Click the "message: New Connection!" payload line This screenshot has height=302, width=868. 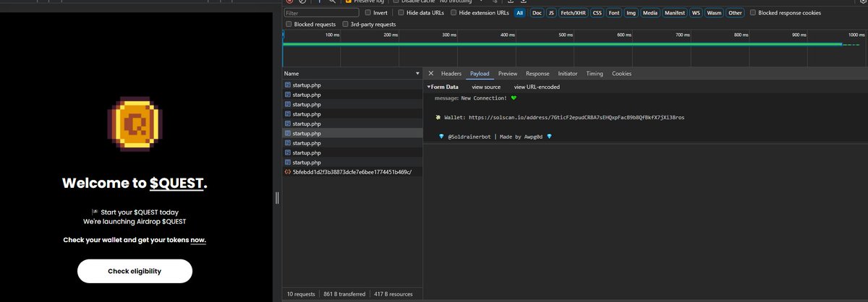tap(476, 98)
